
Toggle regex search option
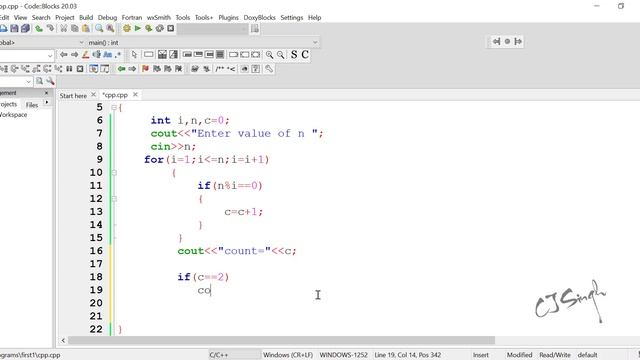coord(118,55)
